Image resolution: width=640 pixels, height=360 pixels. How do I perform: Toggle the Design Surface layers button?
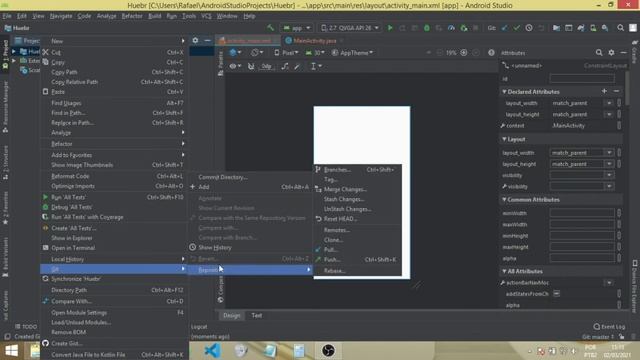click(x=236, y=53)
